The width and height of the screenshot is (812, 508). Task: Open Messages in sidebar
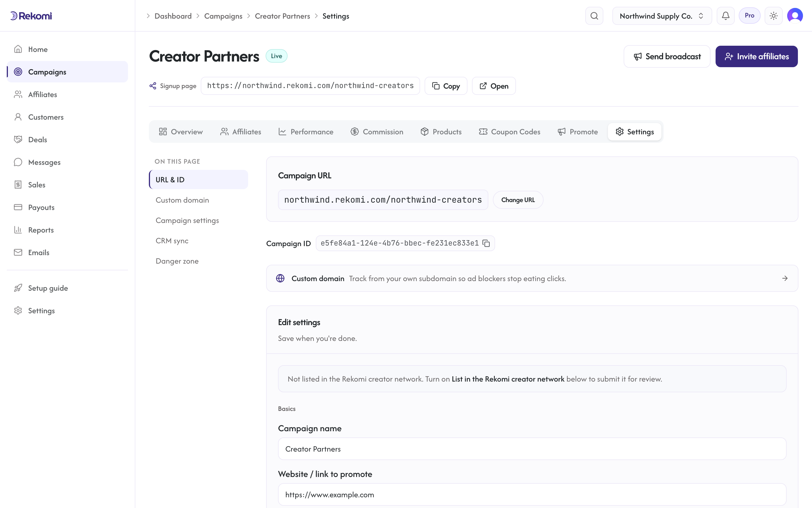coord(67,162)
